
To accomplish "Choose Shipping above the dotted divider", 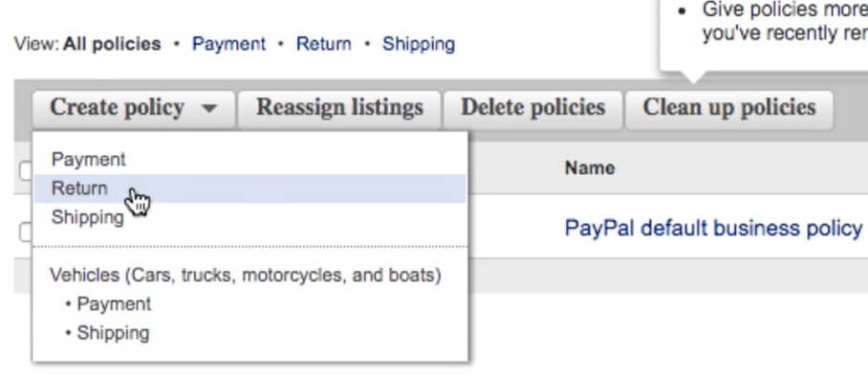I will pyautogui.click(x=87, y=217).
